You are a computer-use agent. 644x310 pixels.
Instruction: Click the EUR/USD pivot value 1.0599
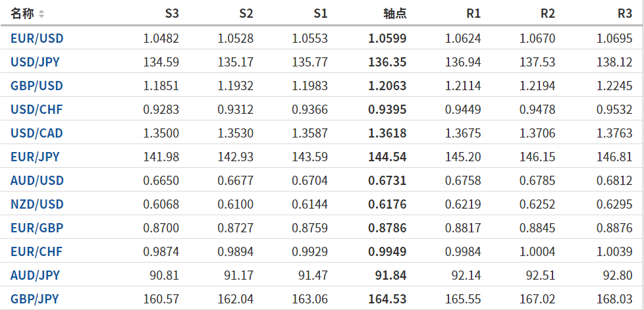coord(389,38)
